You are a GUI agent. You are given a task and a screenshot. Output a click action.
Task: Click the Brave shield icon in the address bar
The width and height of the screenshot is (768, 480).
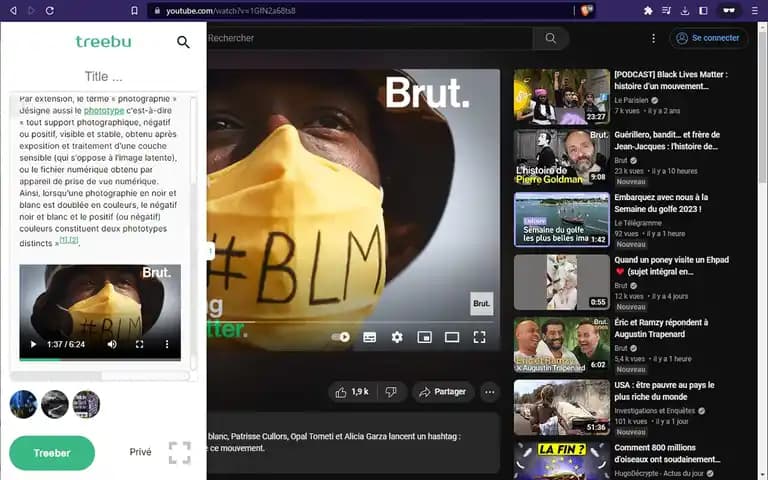pos(586,10)
